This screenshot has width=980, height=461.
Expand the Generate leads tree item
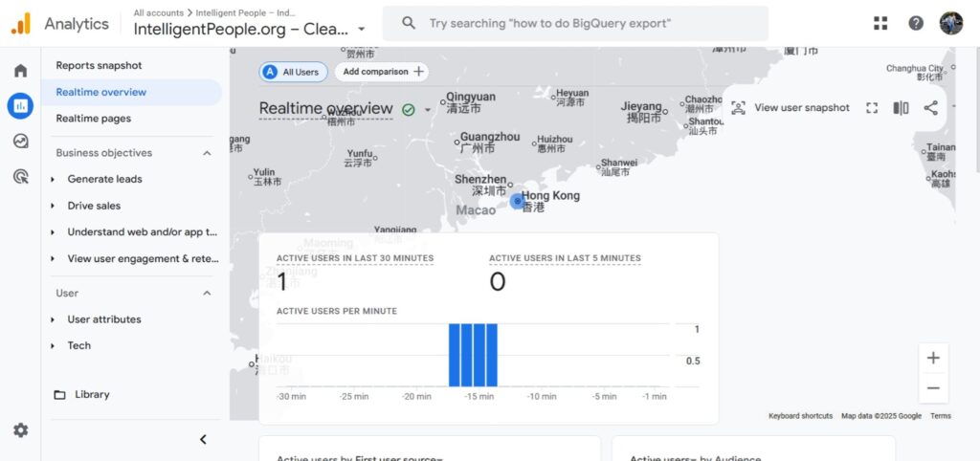[53, 180]
